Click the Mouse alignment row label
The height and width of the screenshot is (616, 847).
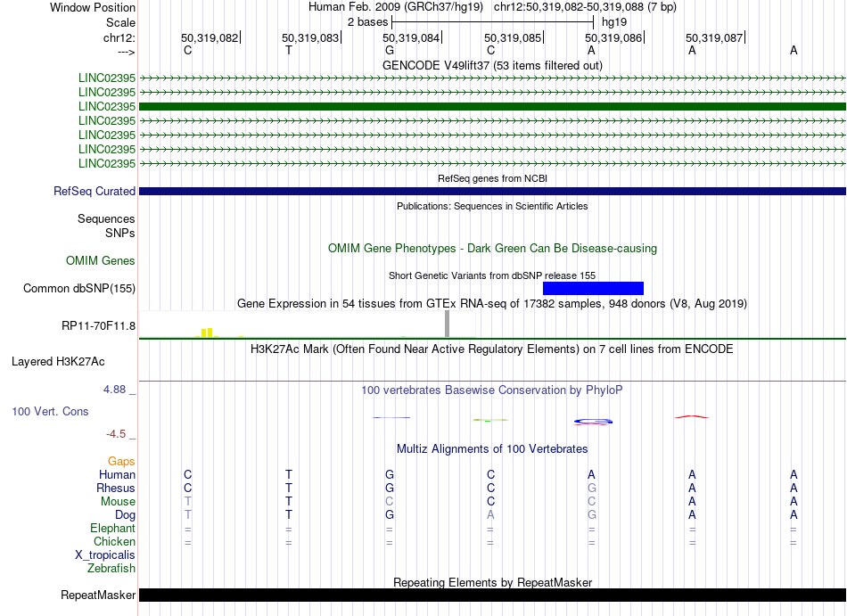(x=119, y=502)
